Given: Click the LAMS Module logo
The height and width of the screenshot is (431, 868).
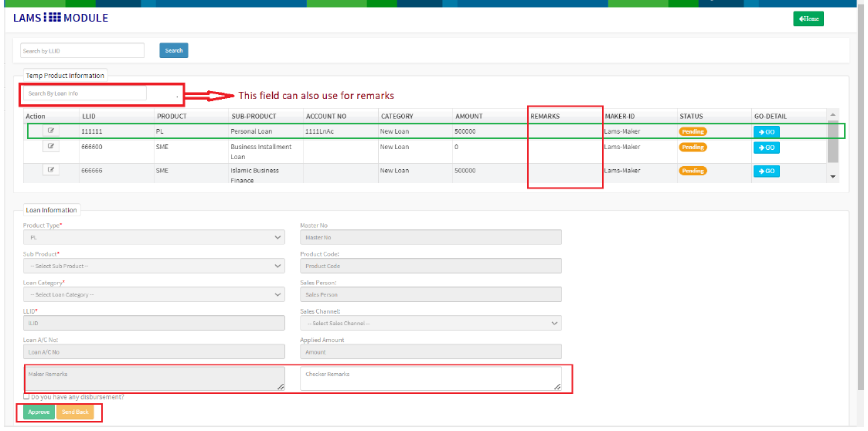Looking at the screenshot, I should [x=61, y=18].
